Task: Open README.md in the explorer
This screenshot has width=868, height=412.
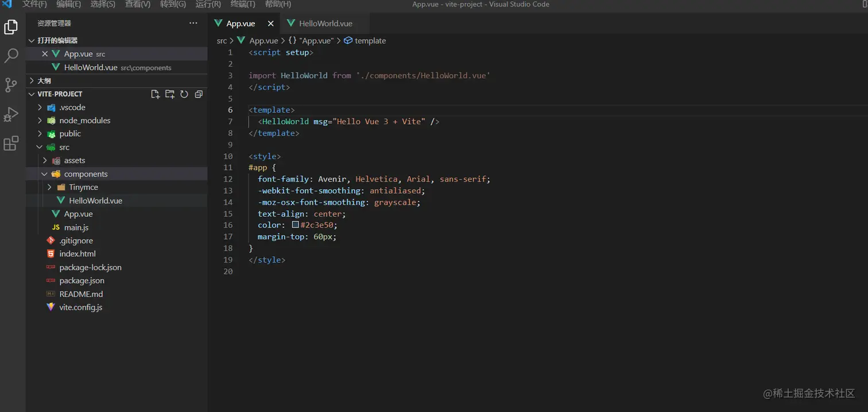Action: (117, 294)
